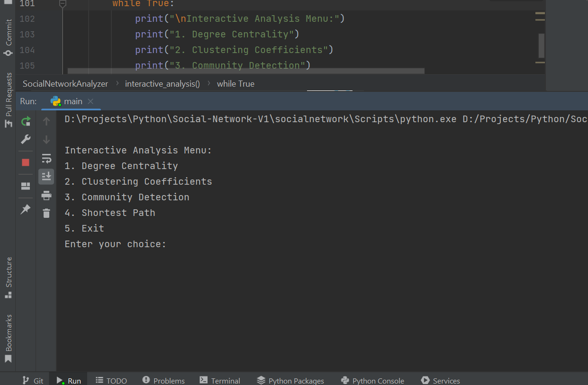
Task: Click the Print console output icon
Action: 46,195
